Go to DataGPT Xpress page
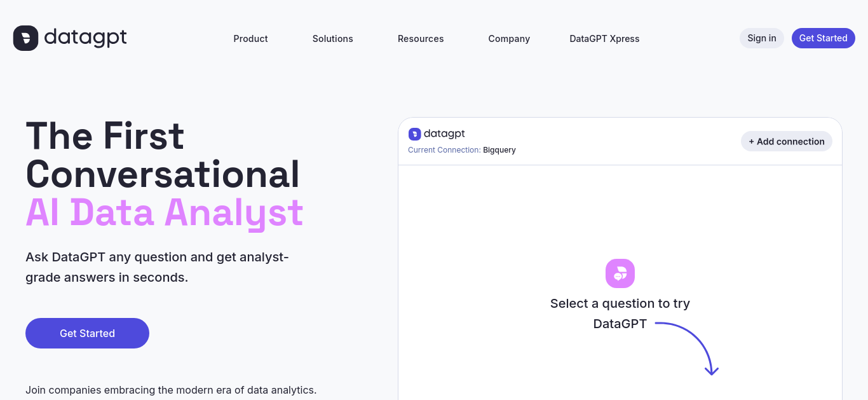This screenshot has height=400, width=868. point(604,39)
